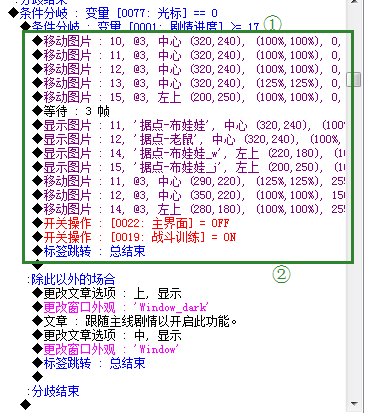Select the 文章 跟随主线剧情以开启此功能 line
Screen dimensions: 374x413
click(135, 321)
